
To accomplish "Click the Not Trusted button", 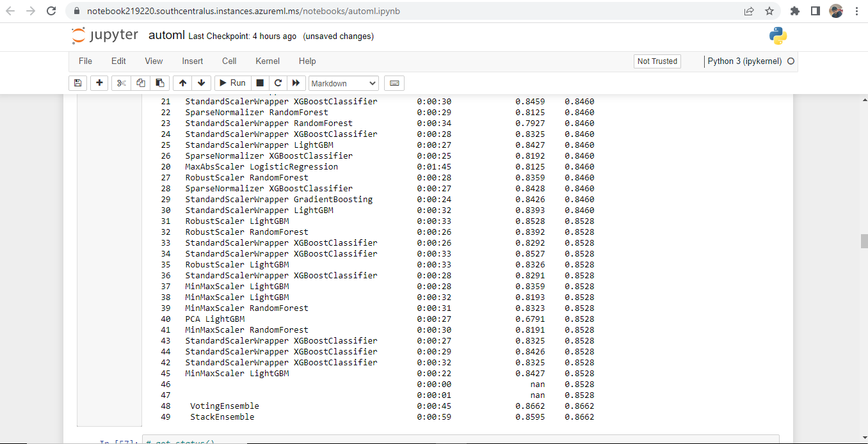I will (x=657, y=61).
